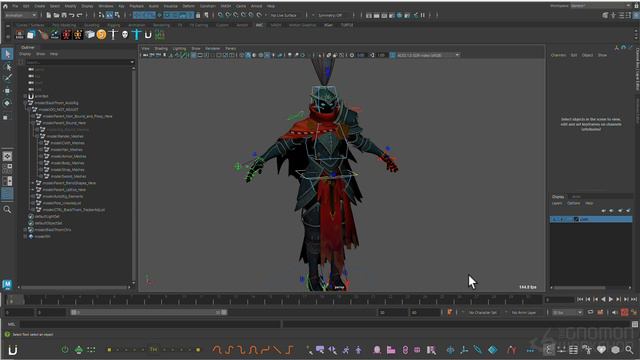The height and width of the screenshot is (360, 640).
Task: Open the Maya home icon in menu bar
Action: click(x=5, y=6)
